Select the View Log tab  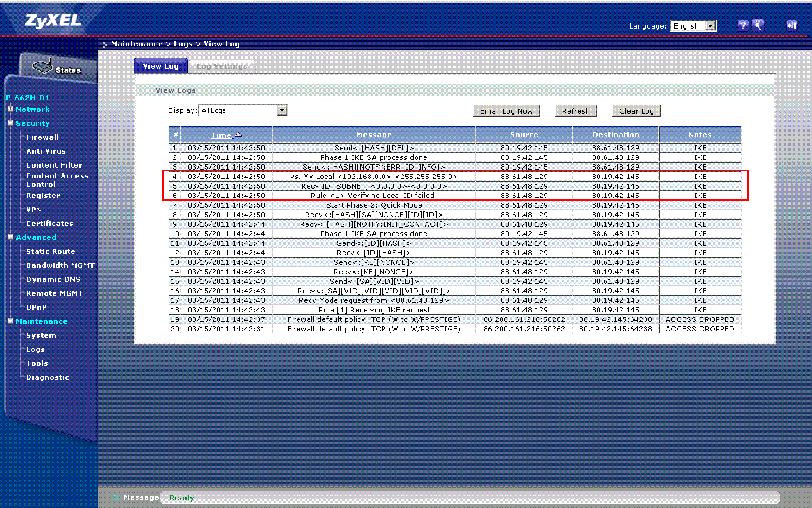(160, 66)
